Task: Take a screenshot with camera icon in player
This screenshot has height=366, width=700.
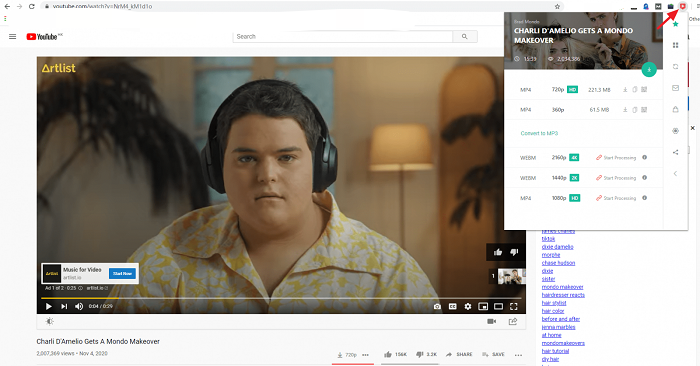Action: click(x=437, y=306)
